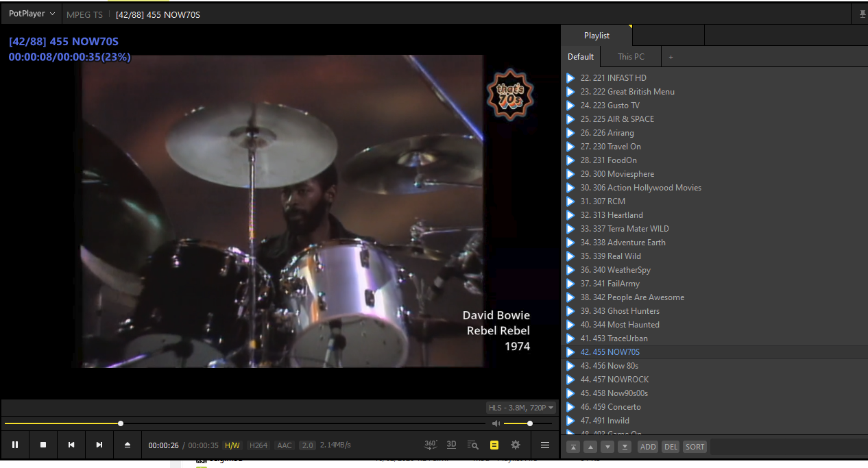The width and height of the screenshot is (868, 468).
Task: Click the AAC audio codec label
Action: click(285, 445)
